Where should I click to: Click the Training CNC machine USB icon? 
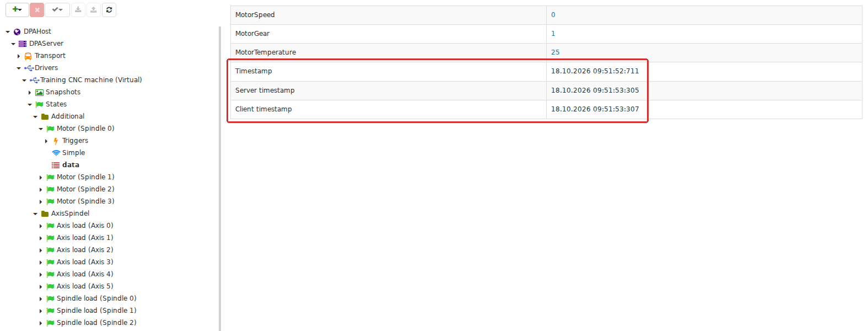click(35, 81)
